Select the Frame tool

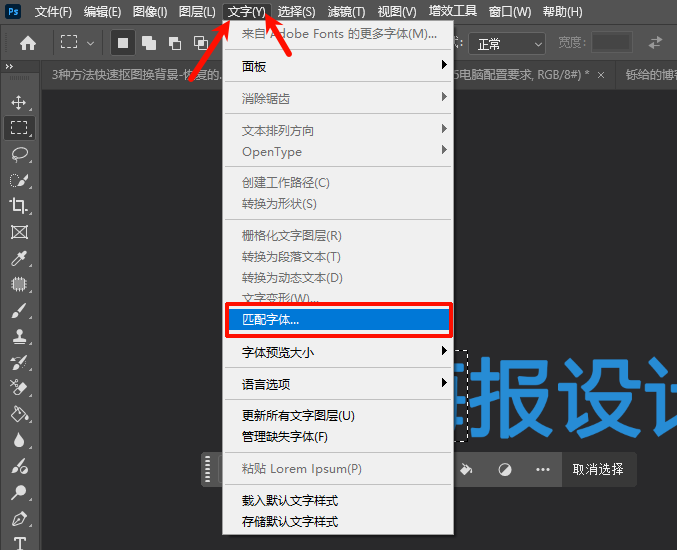(x=19, y=232)
